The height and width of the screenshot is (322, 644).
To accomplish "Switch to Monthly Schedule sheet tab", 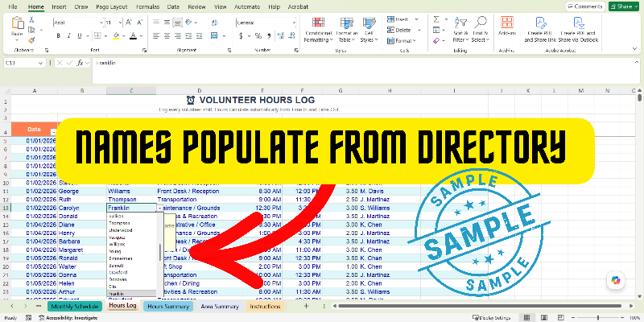I will 75,307.
